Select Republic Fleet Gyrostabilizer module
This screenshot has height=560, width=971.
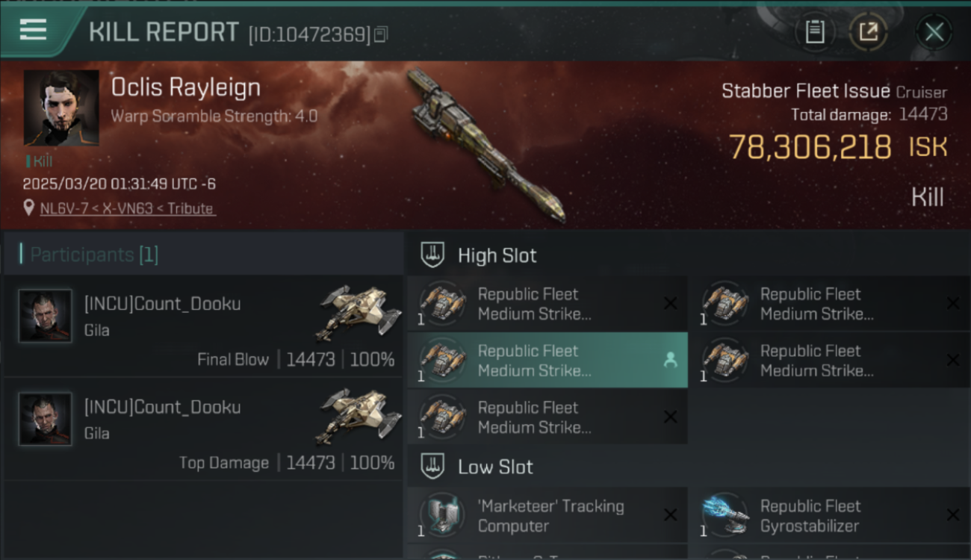(x=830, y=515)
